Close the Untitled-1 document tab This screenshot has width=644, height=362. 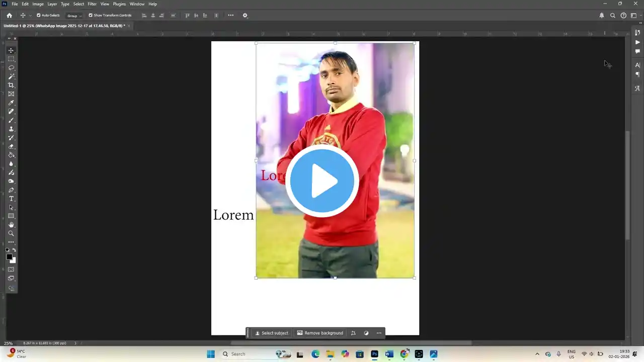[x=129, y=26]
